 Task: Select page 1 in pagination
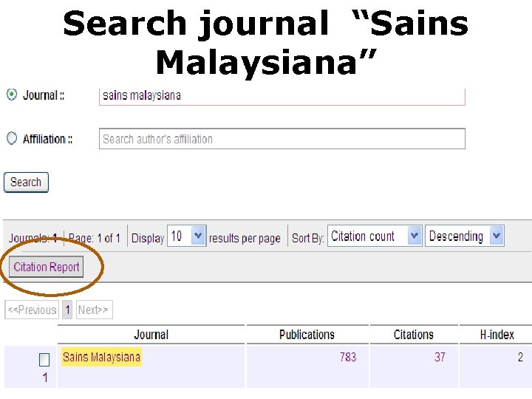click(67, 310)
